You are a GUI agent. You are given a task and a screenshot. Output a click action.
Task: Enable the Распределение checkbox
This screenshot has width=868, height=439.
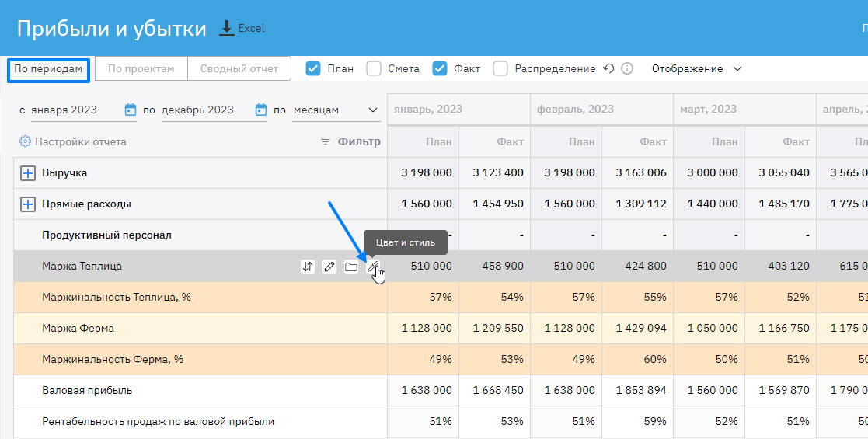click(500, 68)
